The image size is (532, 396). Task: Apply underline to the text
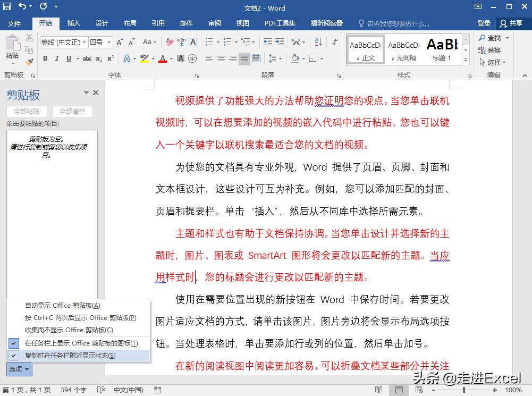[x=68, y=58]
